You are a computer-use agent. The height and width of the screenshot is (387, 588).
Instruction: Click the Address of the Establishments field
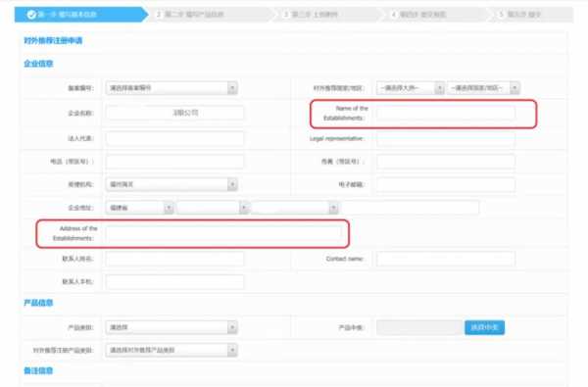(x=223, y=233)
